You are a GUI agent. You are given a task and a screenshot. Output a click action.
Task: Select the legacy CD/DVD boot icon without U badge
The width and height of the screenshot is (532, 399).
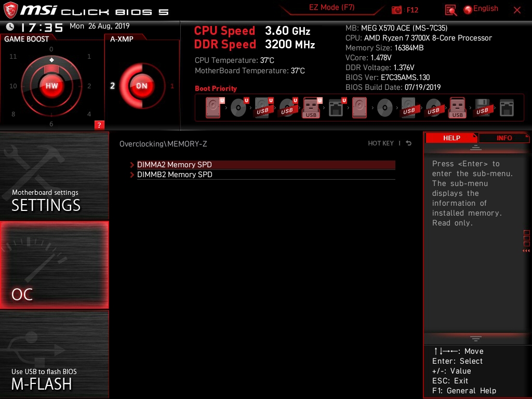[385, 108]
